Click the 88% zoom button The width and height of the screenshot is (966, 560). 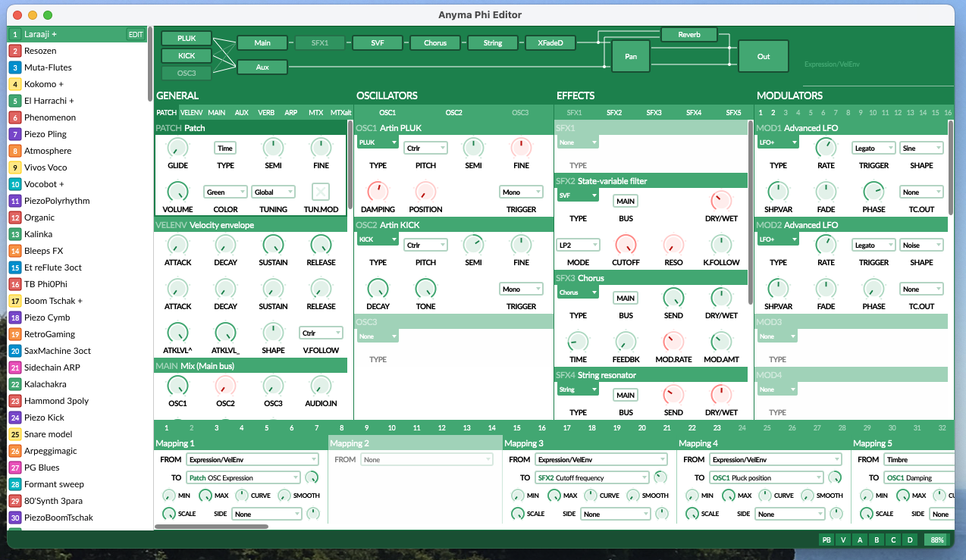(x=937, y=540)
